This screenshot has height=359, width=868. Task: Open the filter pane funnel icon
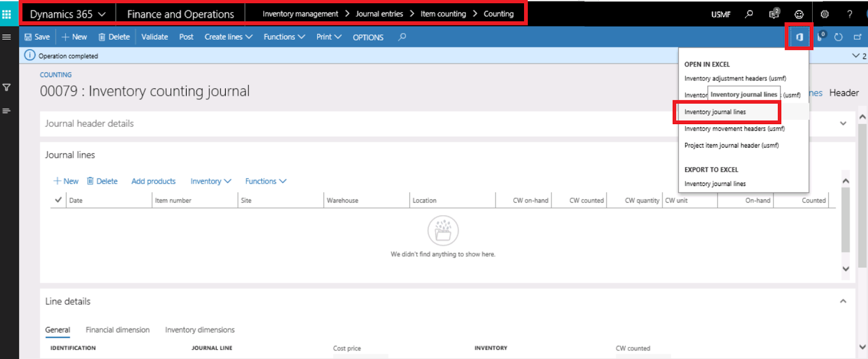(x=7, y=87)
